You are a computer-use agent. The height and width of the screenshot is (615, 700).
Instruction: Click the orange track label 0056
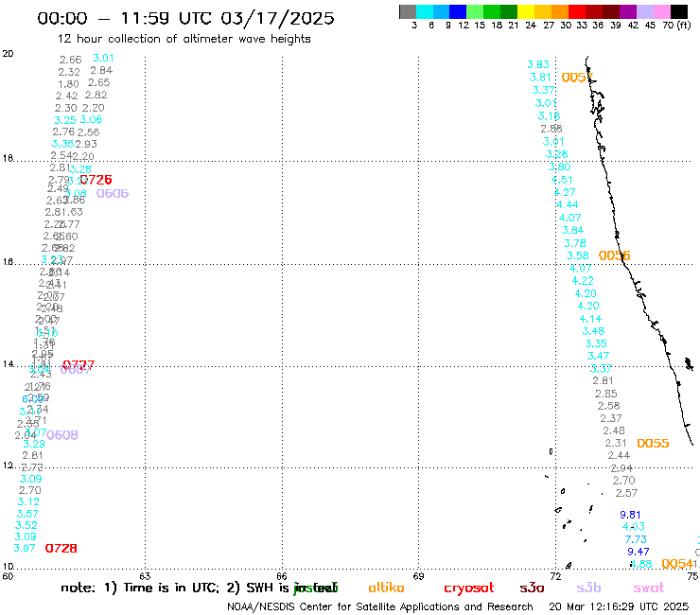(614, 255)
